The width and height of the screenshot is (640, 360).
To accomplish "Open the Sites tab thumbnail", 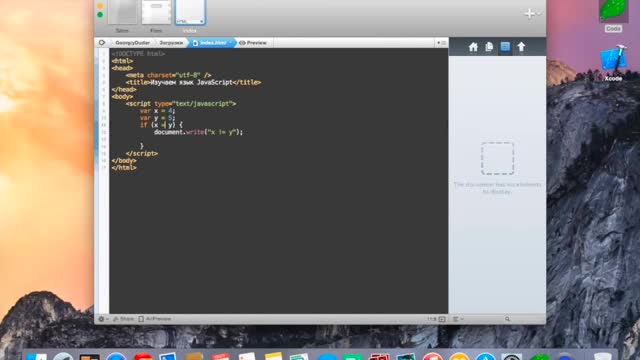I will click(x=122, y=16).
